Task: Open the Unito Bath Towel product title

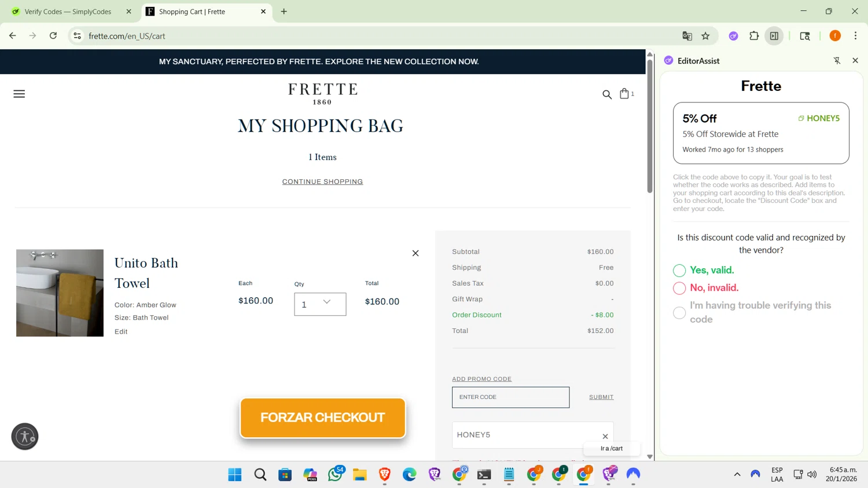Action: (146, 273)
